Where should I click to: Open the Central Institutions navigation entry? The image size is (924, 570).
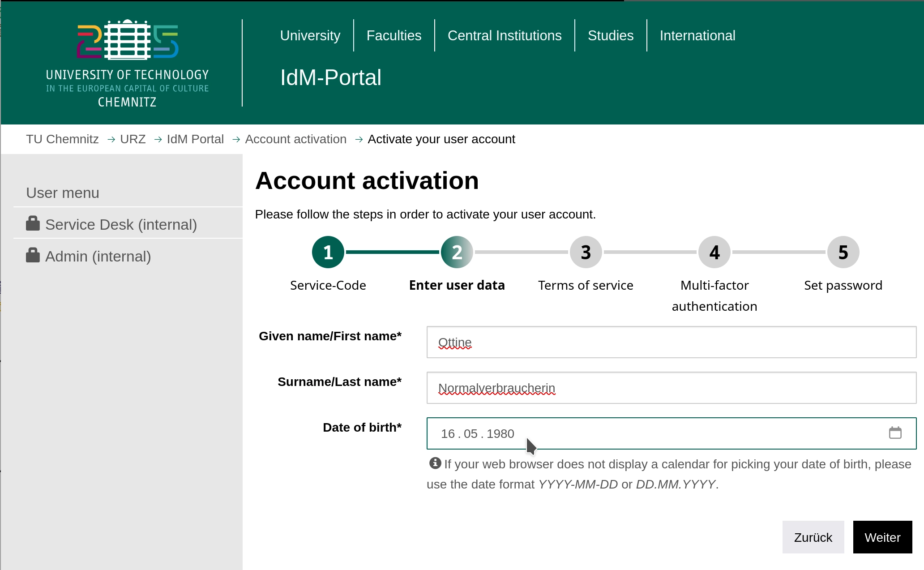(504, 35)
